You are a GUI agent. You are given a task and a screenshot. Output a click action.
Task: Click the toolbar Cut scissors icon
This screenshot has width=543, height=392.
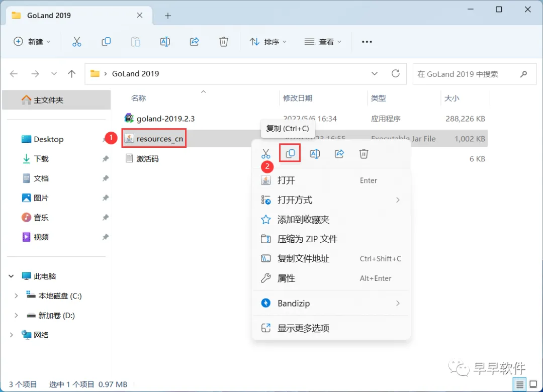point(76,42)
